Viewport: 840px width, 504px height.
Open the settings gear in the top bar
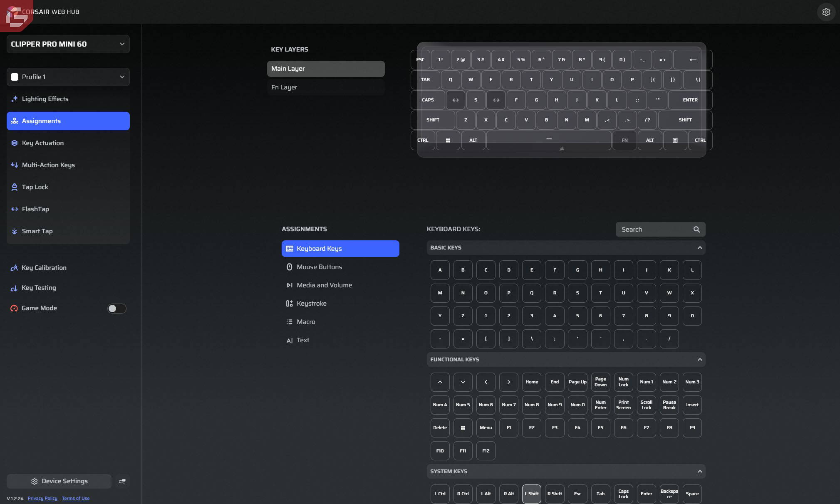pyautogui.click(x=826, y=12)
